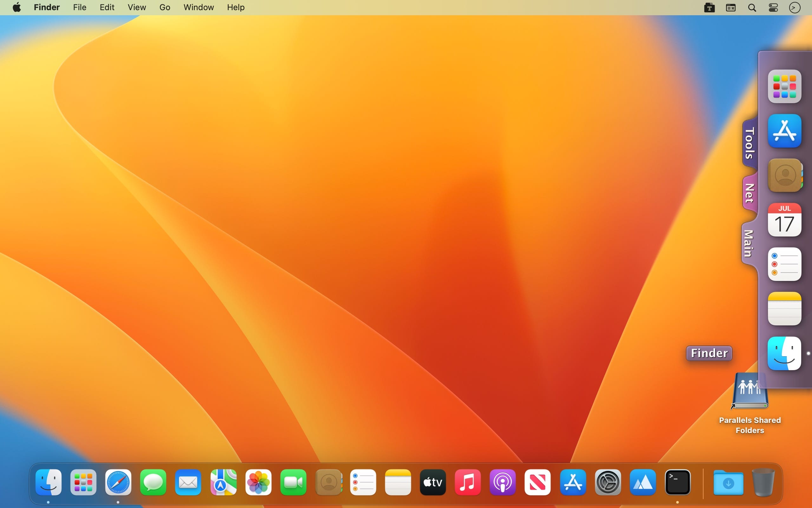Open the Downloads folder stack
This screenshot has width=812, height=508.
tap(729, 482)
